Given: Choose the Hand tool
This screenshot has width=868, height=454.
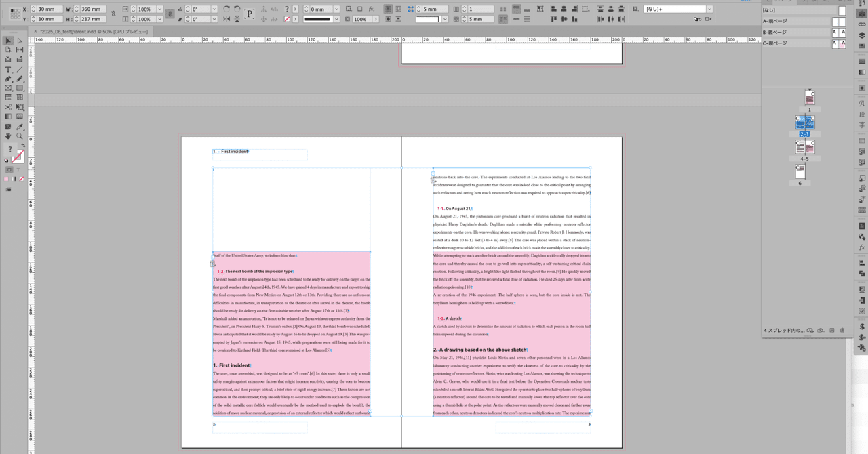Looking at the screenshot, I should (8, 136).
